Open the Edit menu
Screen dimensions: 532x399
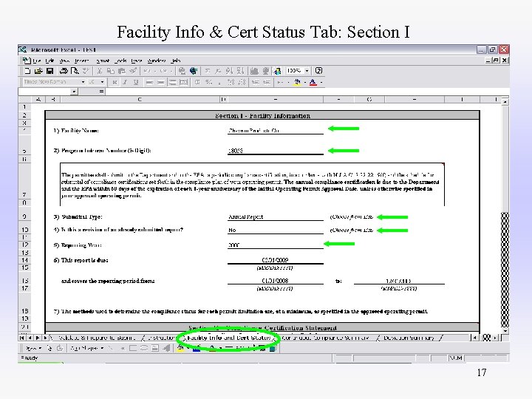point(50,61)
